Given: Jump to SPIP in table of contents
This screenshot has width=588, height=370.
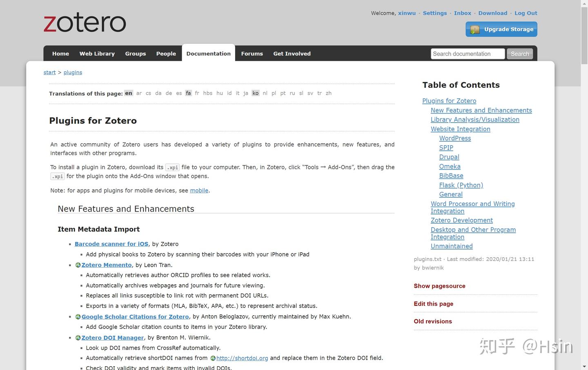Looking at the screenshot, I should (x=446, y=148).
